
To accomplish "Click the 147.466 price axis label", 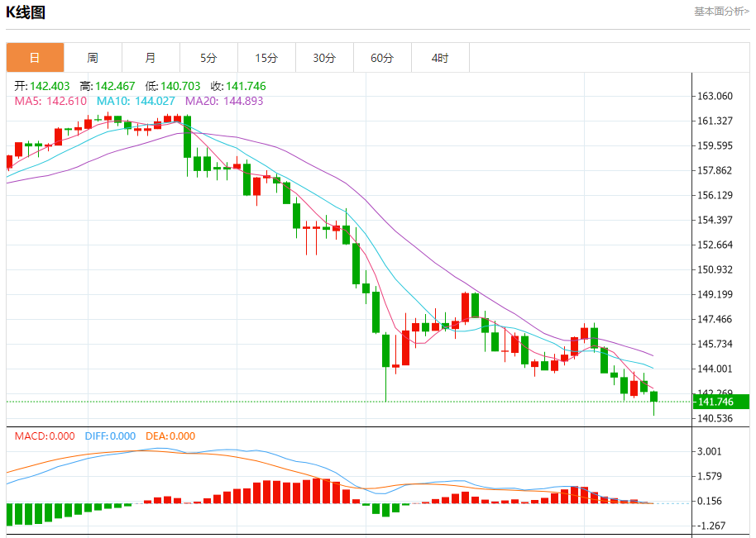I will 715,319.
